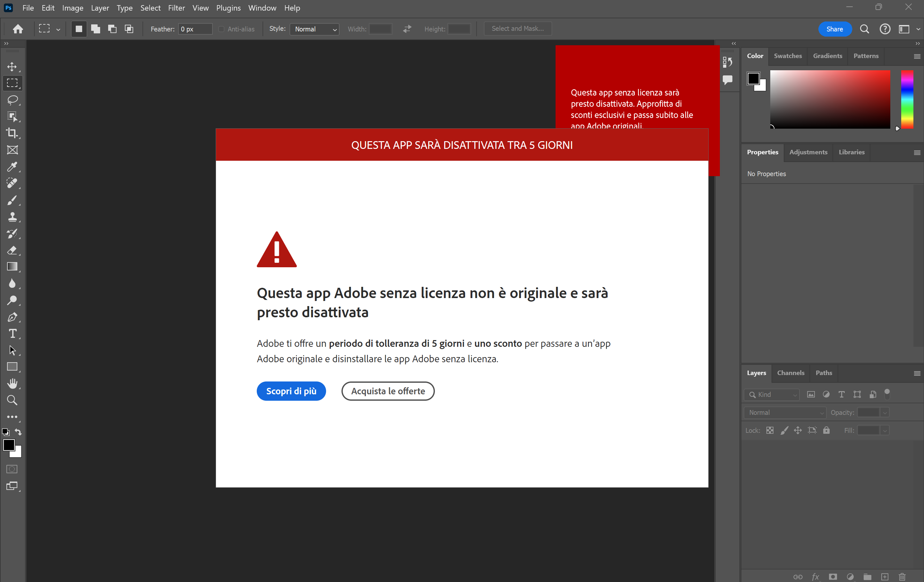Select the History Brush tool
Screen dimensions: 924x582
click(x=12, y=233)
